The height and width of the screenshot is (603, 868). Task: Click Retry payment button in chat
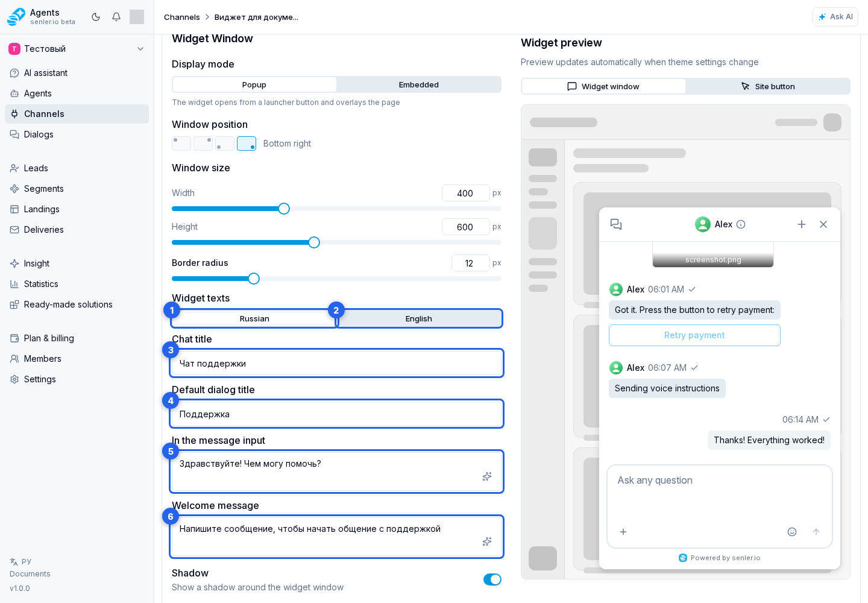coord(694,335)
